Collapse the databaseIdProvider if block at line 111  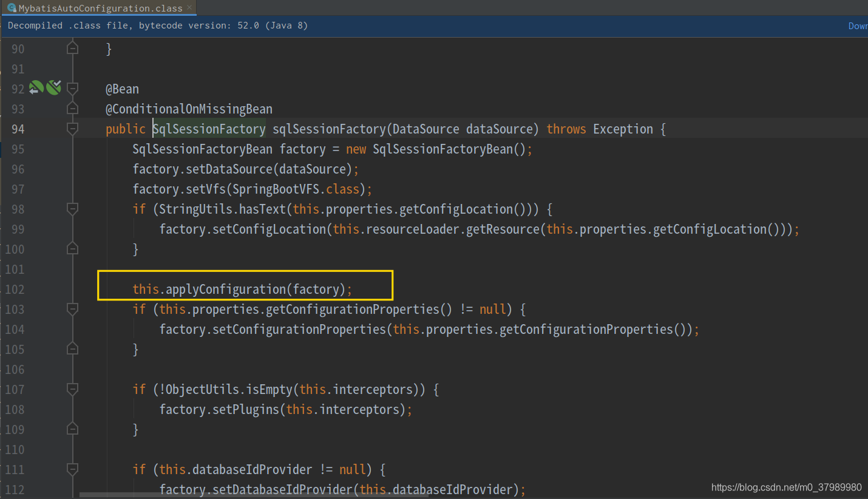72,469
